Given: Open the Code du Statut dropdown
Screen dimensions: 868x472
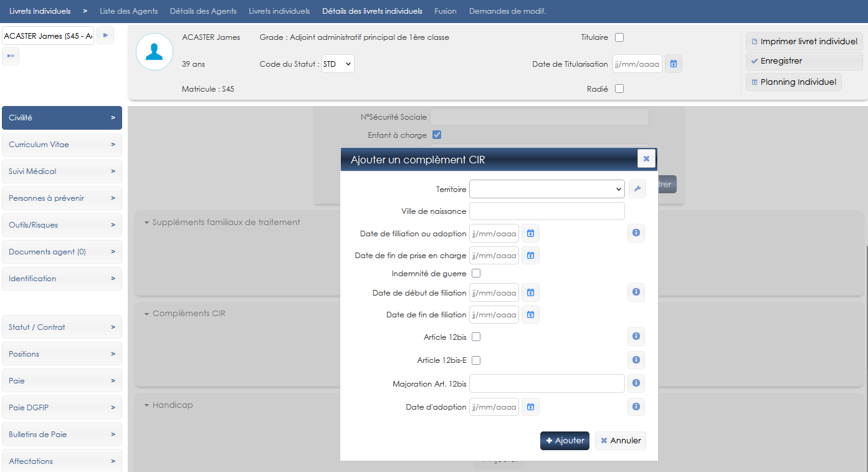Looking at the screenshot, I should pos(338,64).
